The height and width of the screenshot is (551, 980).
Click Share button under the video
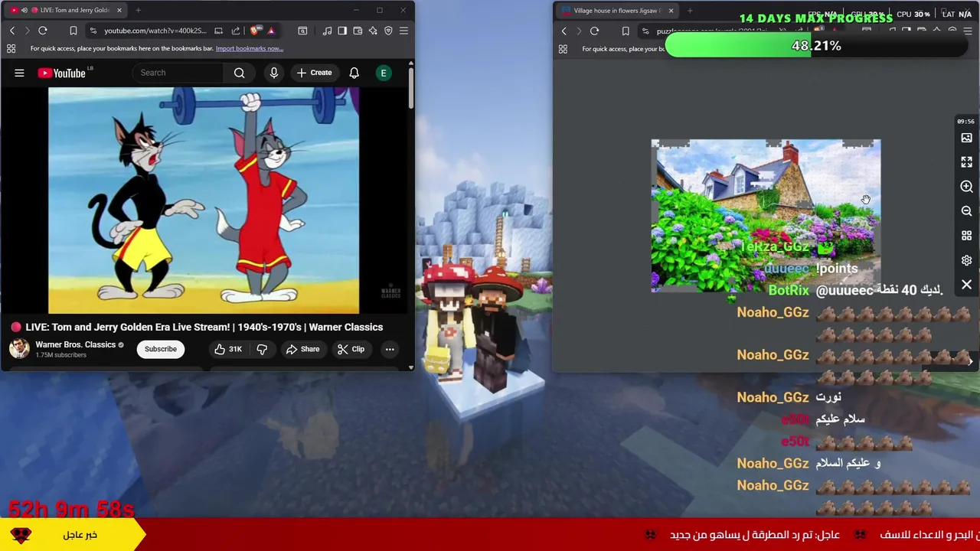pos(302,349)
